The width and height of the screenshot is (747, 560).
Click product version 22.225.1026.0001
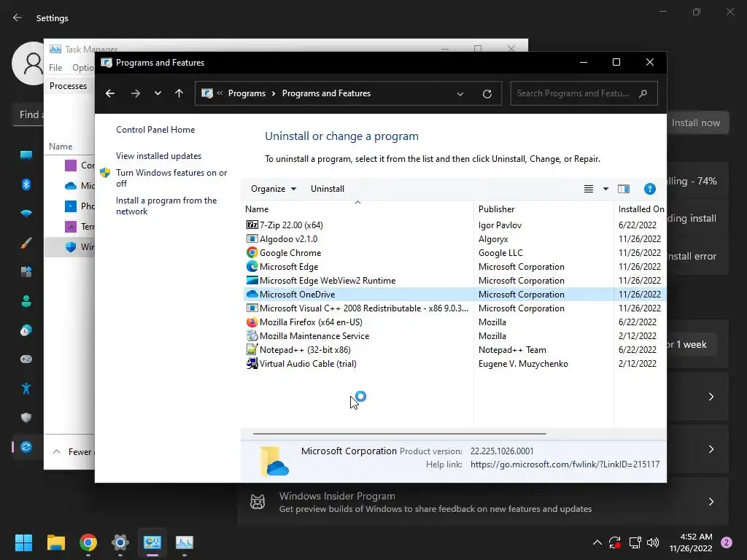[502, 451]
